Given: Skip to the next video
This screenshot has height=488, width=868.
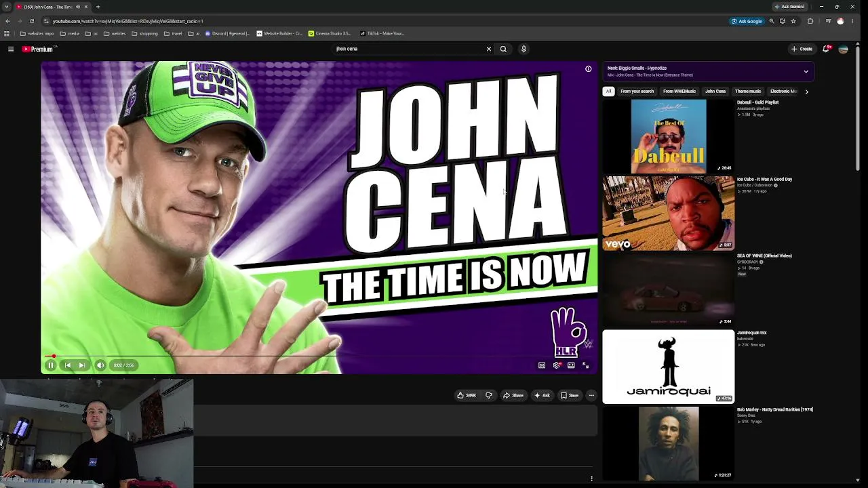Looking at the screenshot, I should tap(82, 365).
